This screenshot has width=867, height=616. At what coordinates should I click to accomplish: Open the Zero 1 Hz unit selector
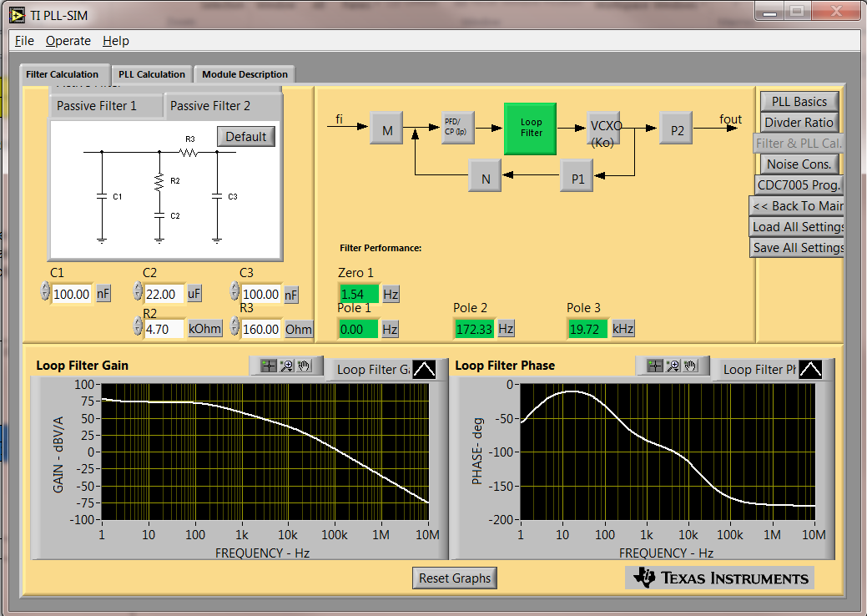coord(391,294)
